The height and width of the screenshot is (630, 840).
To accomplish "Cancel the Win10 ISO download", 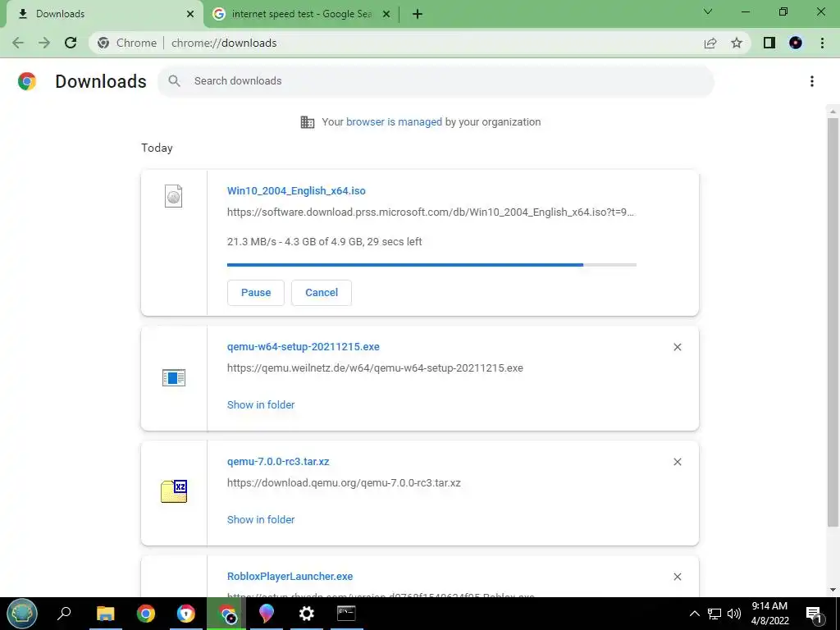I will tap(322, 293).
